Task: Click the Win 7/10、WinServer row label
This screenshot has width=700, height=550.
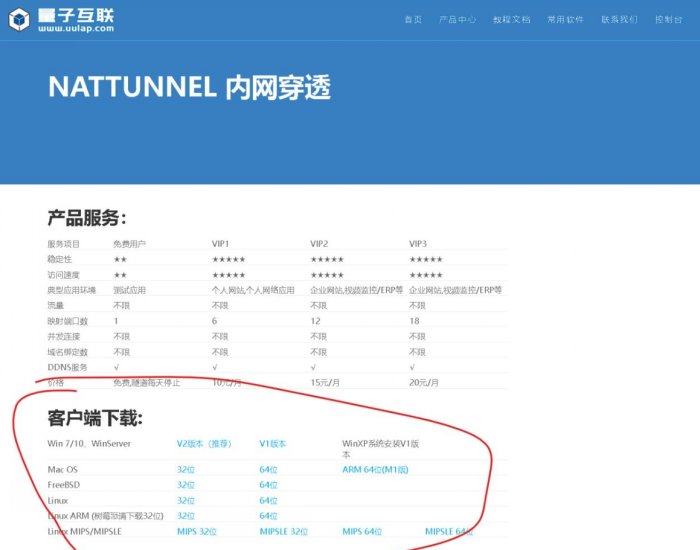Action: click(89, 444)
